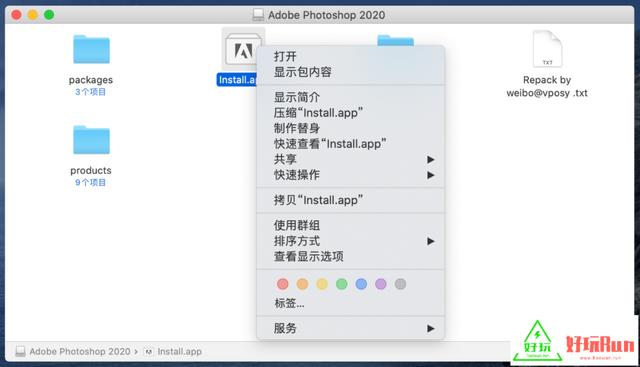Apply the blue tag color

361,284
